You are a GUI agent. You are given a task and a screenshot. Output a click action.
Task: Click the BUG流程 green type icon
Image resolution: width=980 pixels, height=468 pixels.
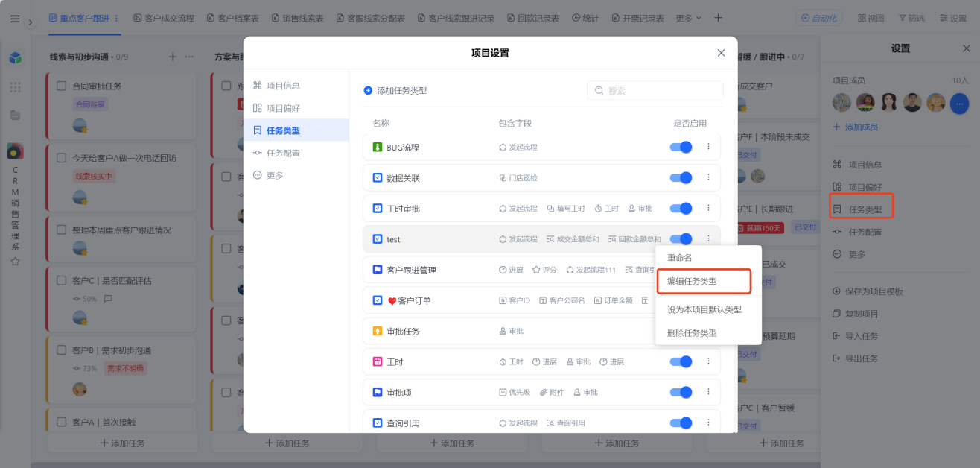coord(378,148)
